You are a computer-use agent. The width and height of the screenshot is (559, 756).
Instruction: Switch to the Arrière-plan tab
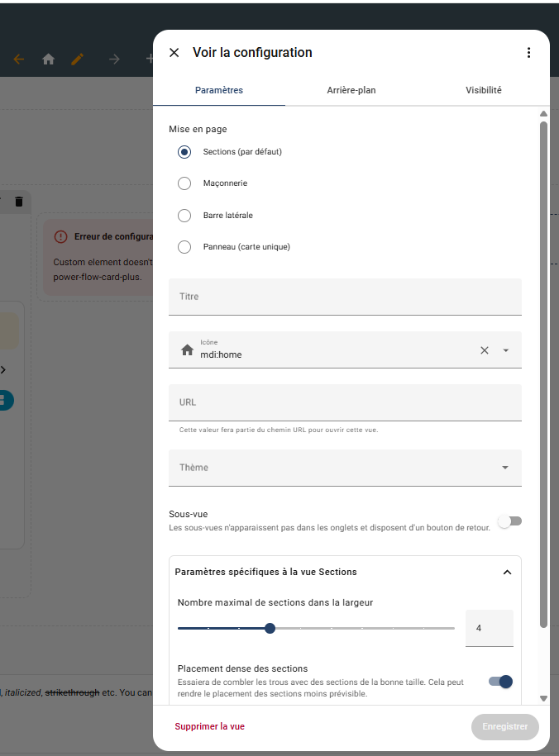(x=351, y=90)
